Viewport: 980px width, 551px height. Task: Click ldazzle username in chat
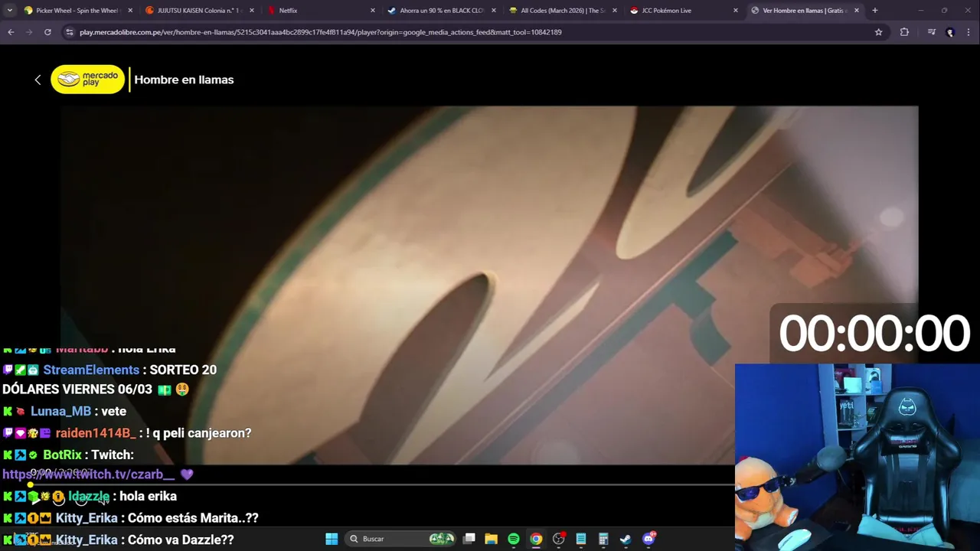pyautogui.click(x=89, y=496)
